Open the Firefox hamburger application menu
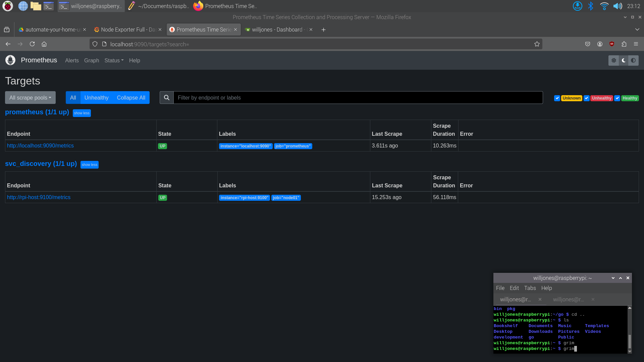644x362 pixels. tap(636, 44)
